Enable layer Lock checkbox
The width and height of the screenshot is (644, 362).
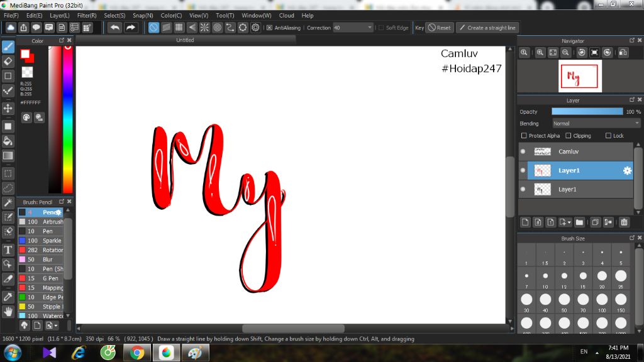(608, 136)
